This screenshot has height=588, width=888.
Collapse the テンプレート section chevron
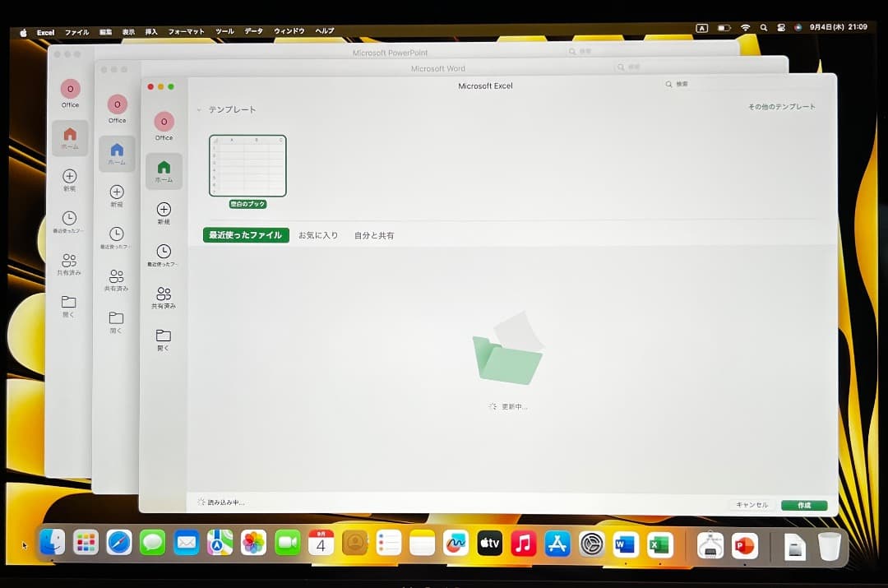(199, 109)
